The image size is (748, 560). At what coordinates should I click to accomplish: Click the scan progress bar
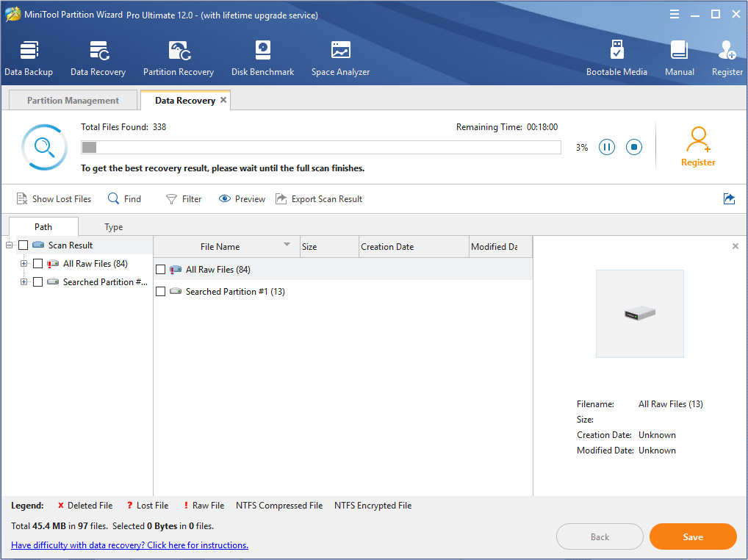321,148
